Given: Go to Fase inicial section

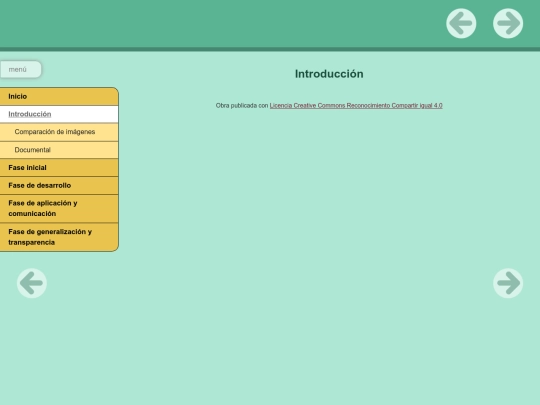Looking at the screenshot, I should click(x=59, y=168).
